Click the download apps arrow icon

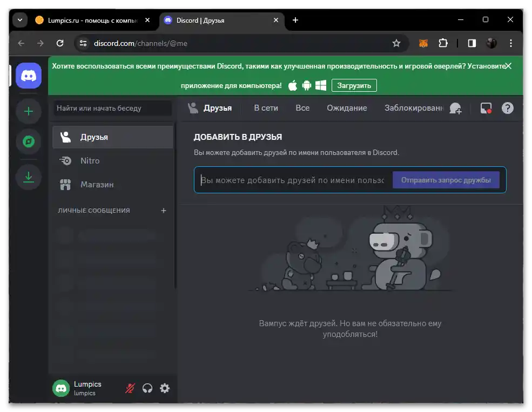point(29,177)
